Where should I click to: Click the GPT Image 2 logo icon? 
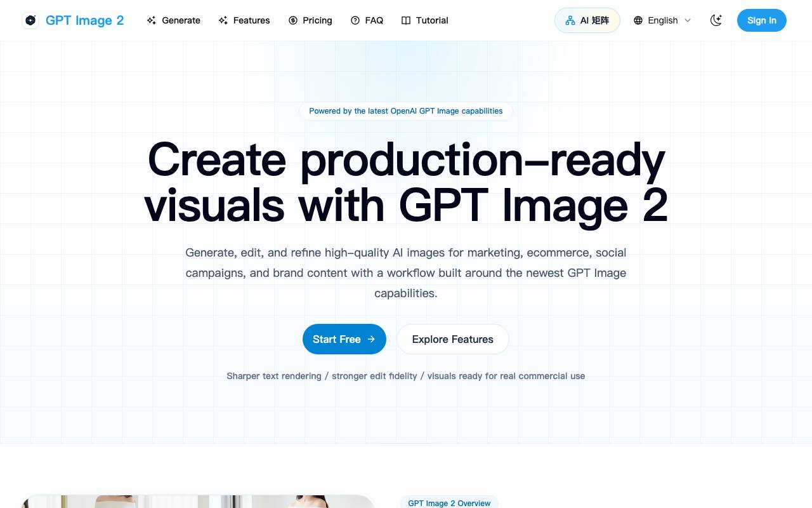pyautogui.click(x=30, y=20)
